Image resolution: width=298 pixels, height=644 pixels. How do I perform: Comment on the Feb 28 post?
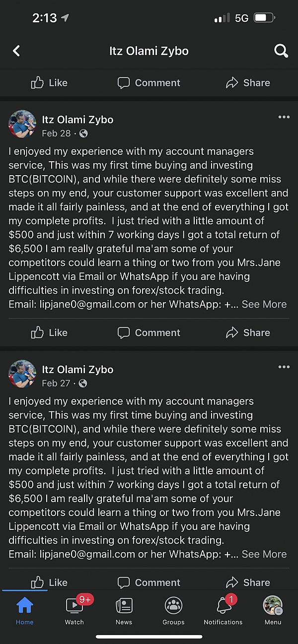(x=149, y=332)
